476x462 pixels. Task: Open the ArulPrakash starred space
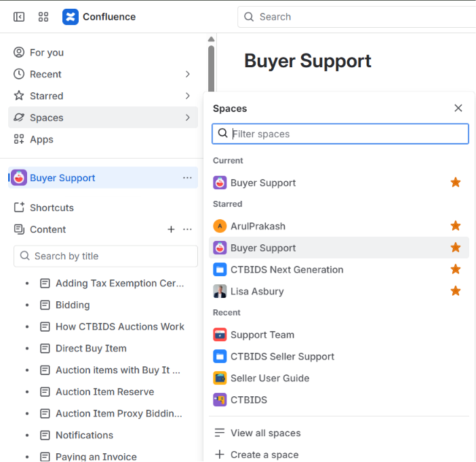click(339, 227)
